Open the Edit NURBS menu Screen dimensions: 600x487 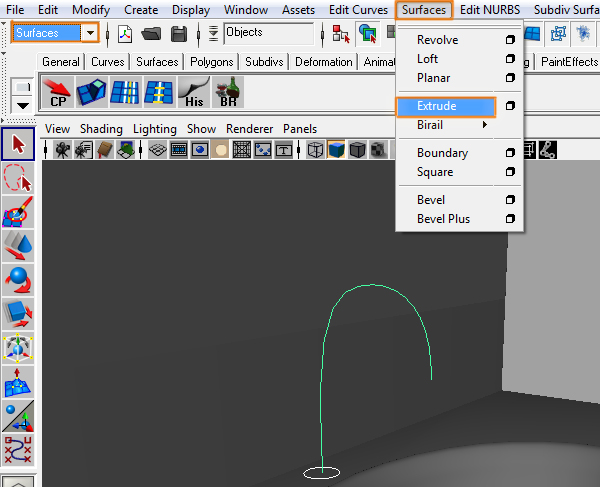490,10
